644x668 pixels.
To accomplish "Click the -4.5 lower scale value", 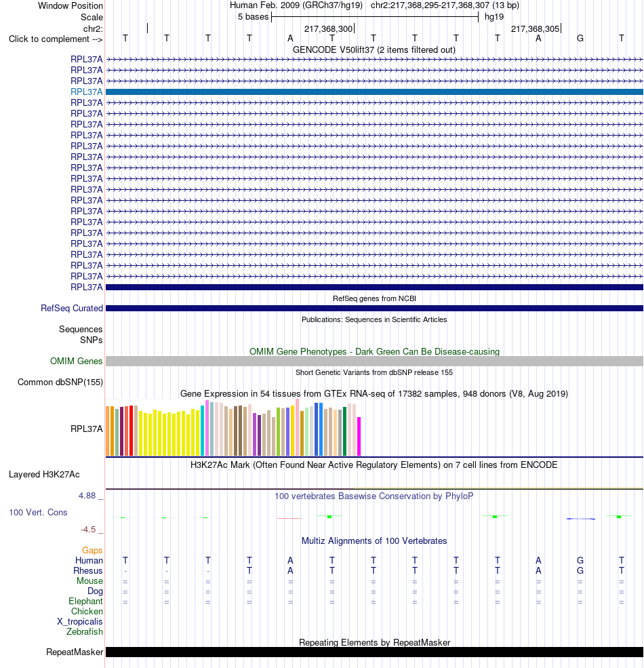I will (x=88, y=529).
